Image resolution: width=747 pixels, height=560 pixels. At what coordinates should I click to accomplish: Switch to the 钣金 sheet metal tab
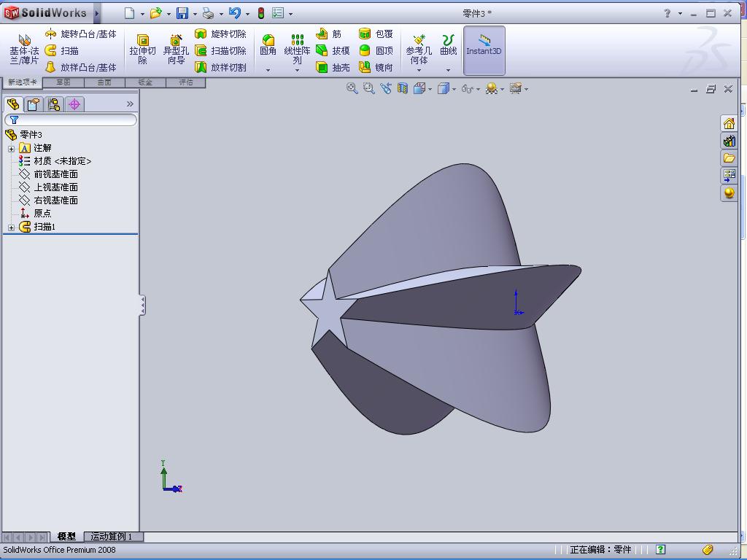(145, 82)
